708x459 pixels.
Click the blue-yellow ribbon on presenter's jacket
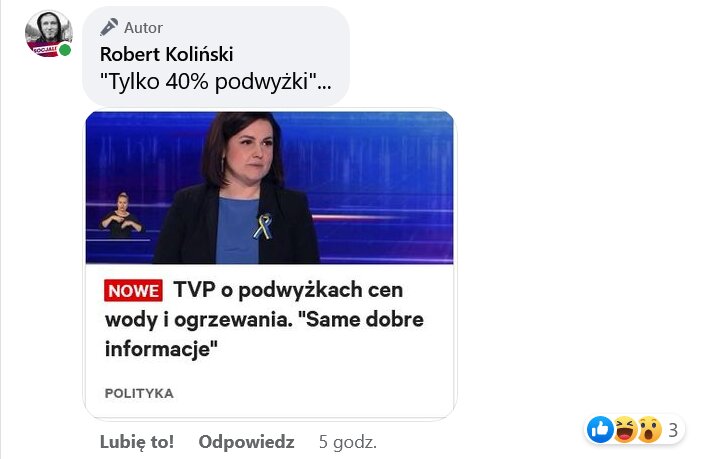(262, 226)
